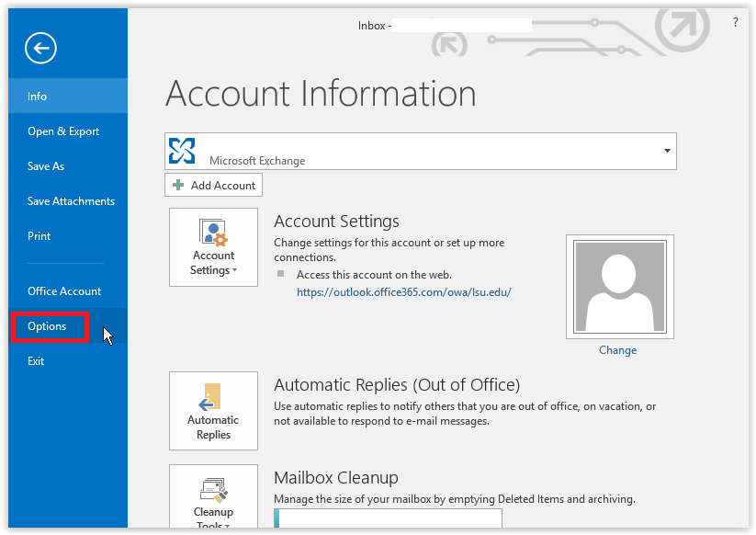The height and width of the screenshot is (535, 756).
Task: Open the Automatic Replies button
Action: (214, 411)
